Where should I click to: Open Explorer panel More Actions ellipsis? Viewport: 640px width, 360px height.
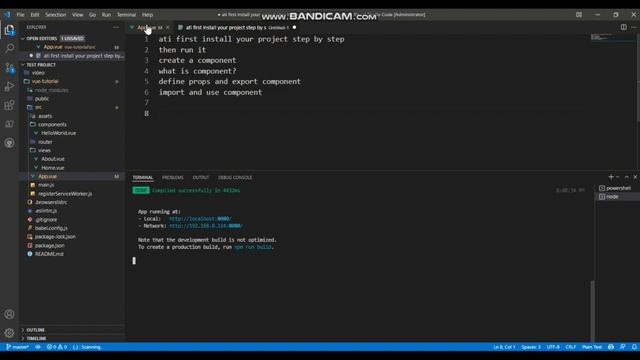click(x=116, y=27)
